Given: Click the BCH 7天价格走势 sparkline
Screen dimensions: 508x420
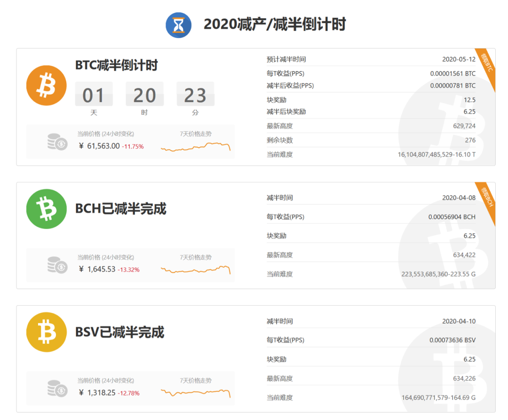Looking at the screenshot, I should point(196,270).
